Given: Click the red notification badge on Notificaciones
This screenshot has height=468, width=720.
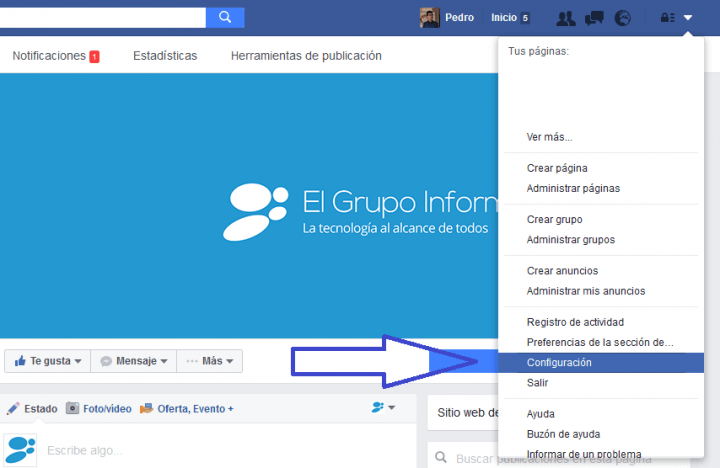Looking at the screenshot, I should [94, 56].
